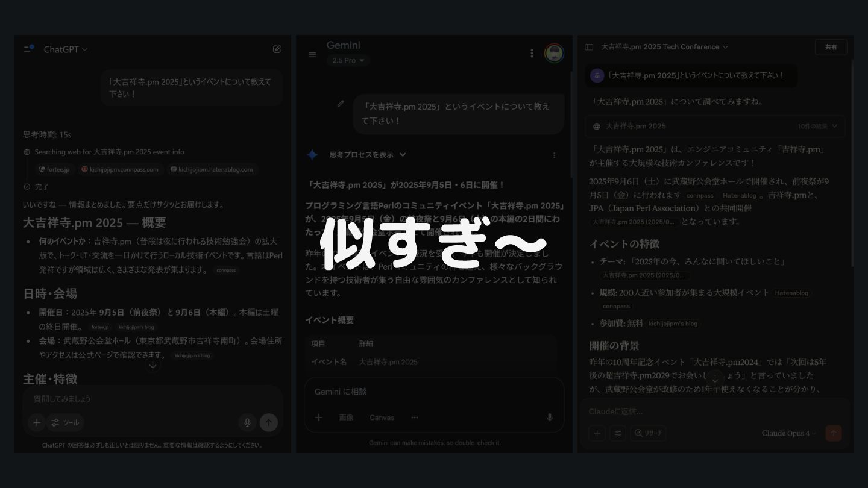This screenshot has height=488, width=868.
Task: Expand the 10件の結果 search results
Action: coord(818,126)
